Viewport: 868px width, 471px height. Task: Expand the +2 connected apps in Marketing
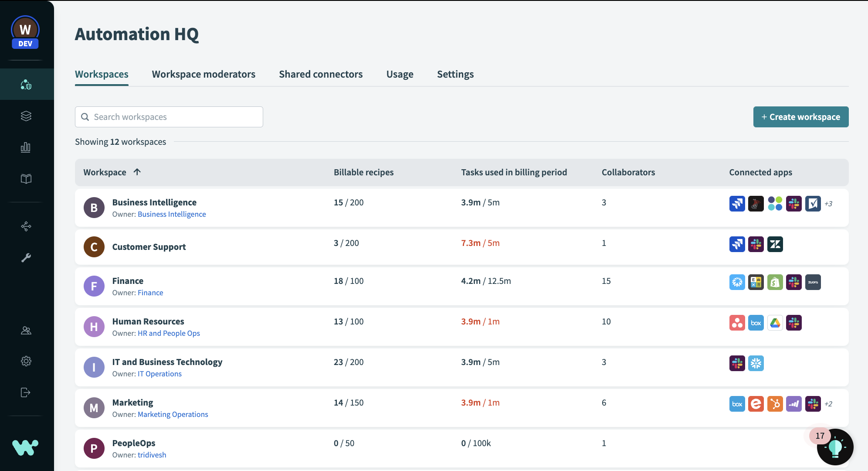click(828, 404)
